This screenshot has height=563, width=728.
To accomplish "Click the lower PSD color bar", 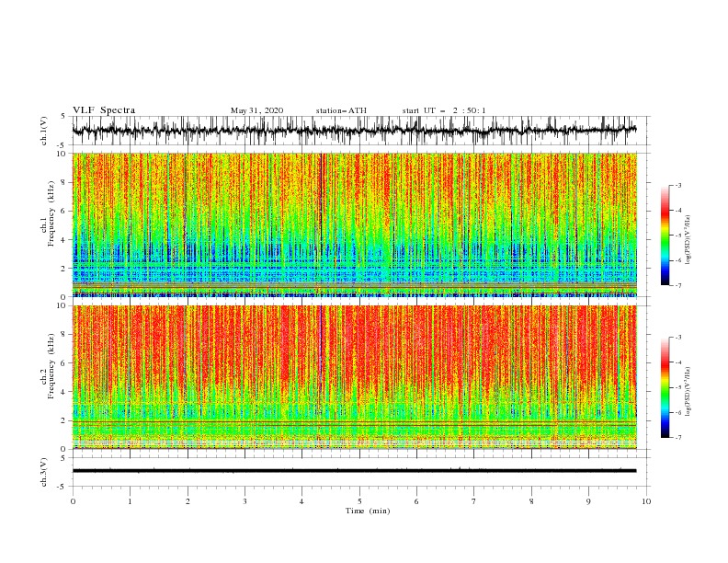I will (665, 387).
